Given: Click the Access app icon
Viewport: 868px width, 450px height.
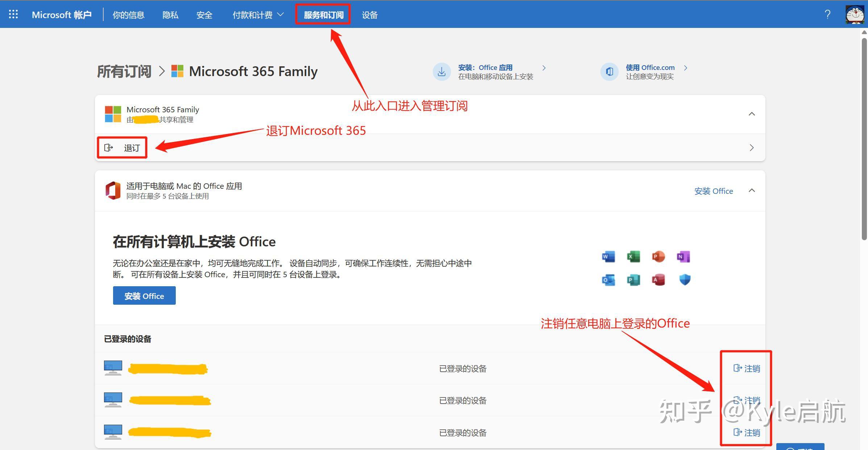Looking at the screenshot, I should [659, 280].
